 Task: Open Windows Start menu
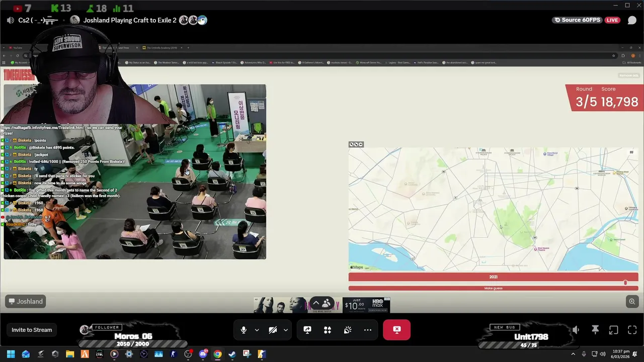click(x=11, y=354)
